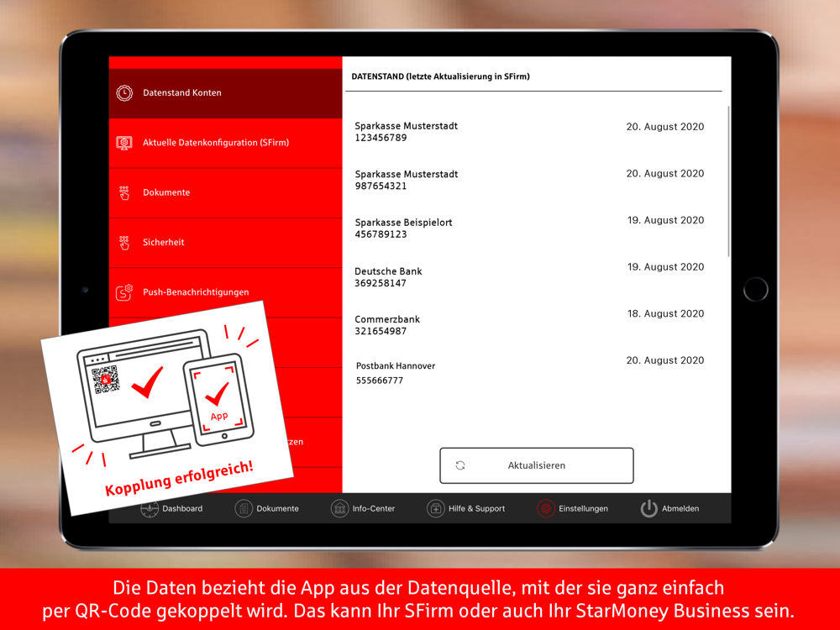Click the DATENSTAND header text
840x630 pixels.
(440, 76)
